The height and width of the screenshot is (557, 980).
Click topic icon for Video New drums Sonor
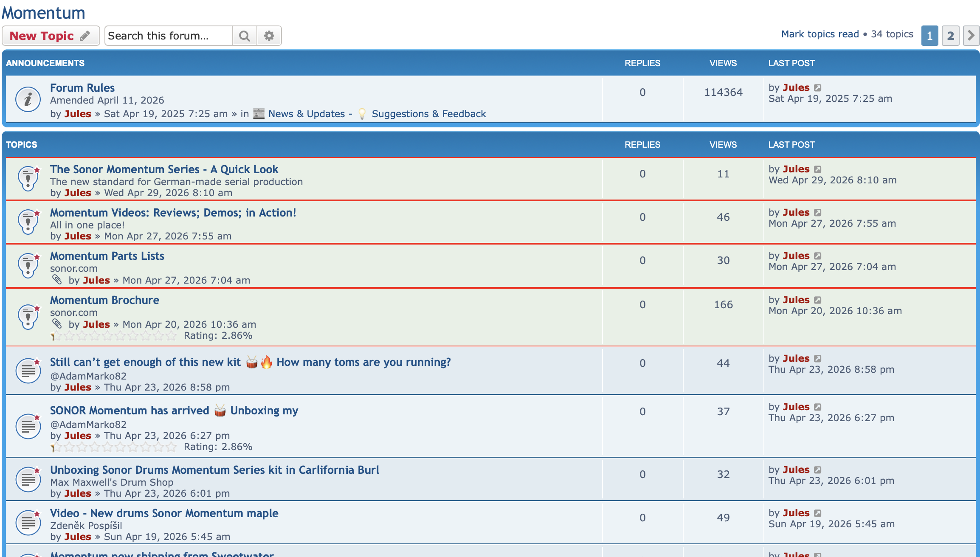point(28,522)
